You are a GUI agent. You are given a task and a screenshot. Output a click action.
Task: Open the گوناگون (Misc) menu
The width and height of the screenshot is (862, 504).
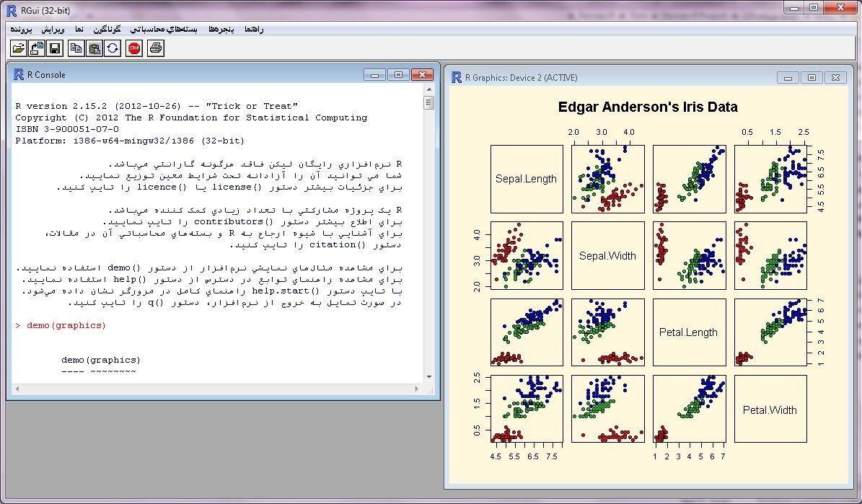tap(108, 30)
